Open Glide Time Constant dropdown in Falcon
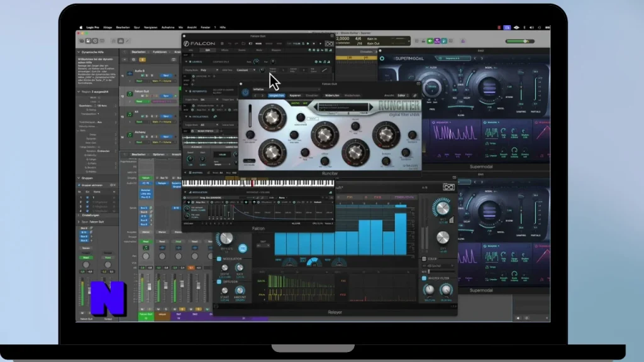The image size is (644, 362). click(x=246, y=70)
